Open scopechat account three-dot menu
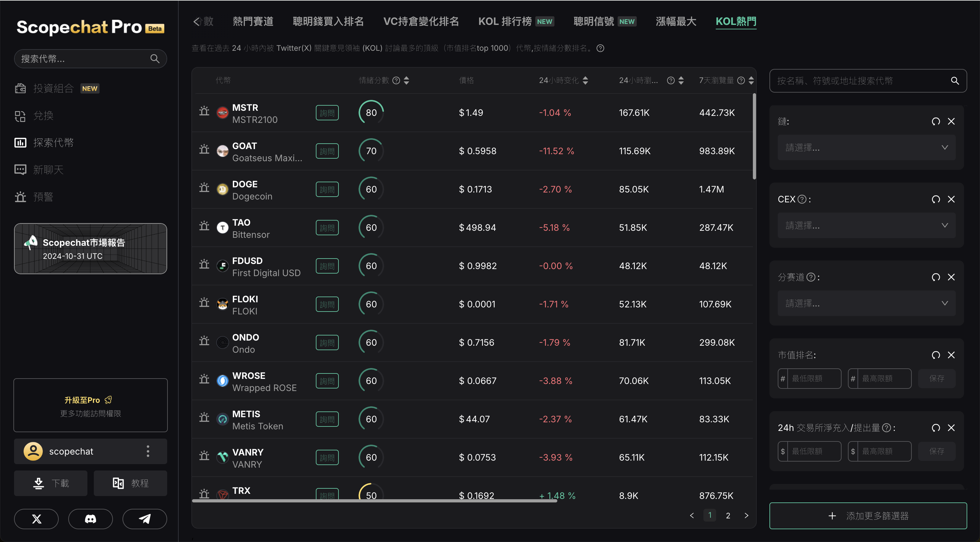Screen dimensions: 980x542 pyautogui.click(x=148, y=451)
